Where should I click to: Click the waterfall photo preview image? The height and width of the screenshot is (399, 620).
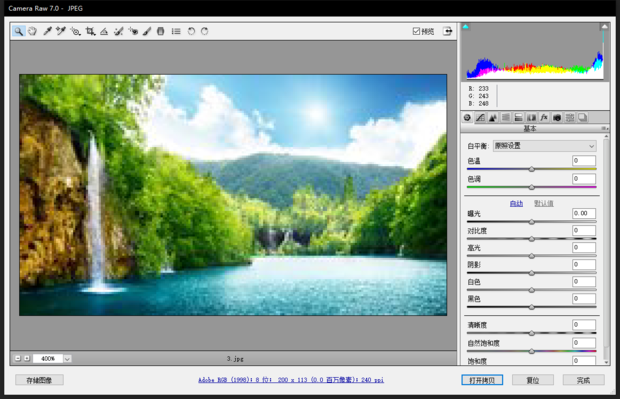pyautogui.click(x=233, y=195)
